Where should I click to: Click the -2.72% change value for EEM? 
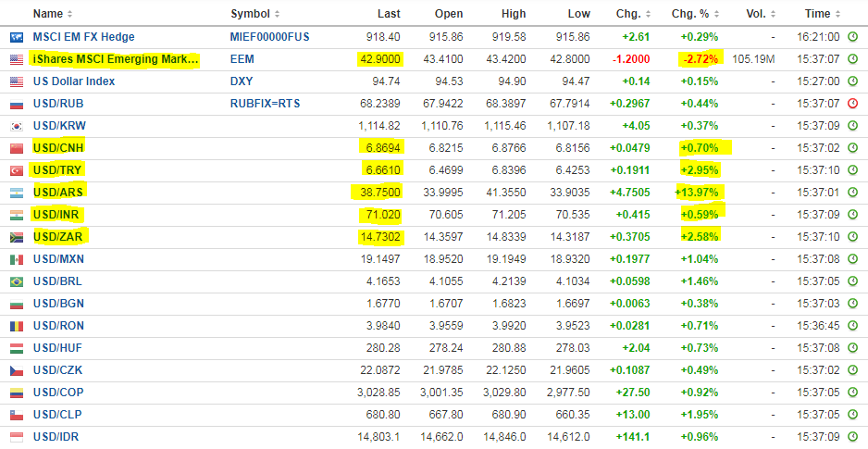click(701, 59)
